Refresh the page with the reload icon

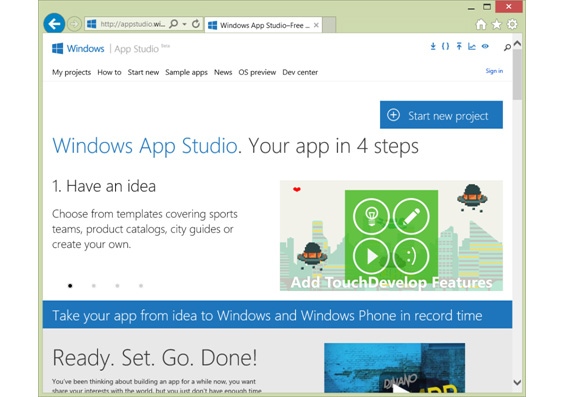click(x=196, y=24)
